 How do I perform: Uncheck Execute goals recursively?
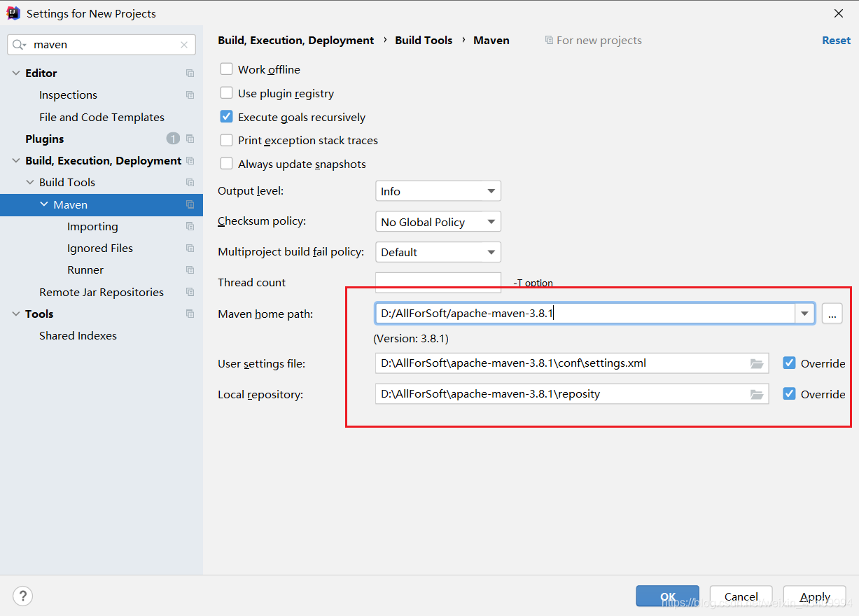pos(226,116)
